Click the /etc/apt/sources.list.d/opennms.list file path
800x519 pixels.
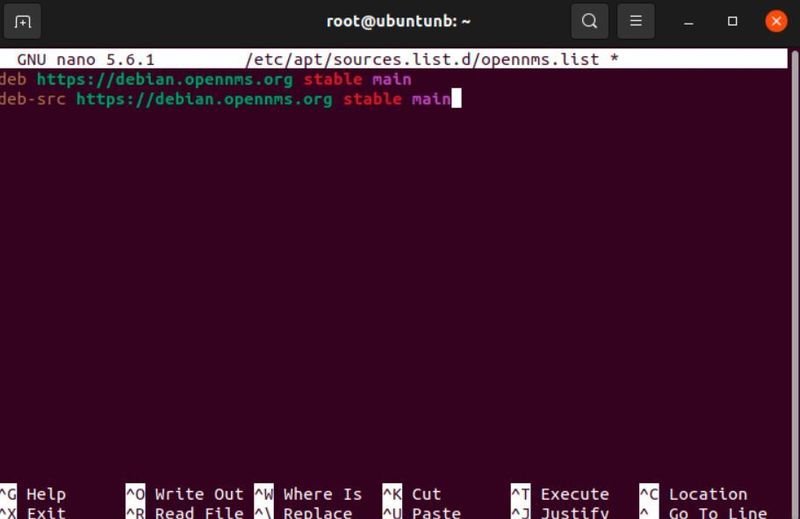[x=422, y=60]
